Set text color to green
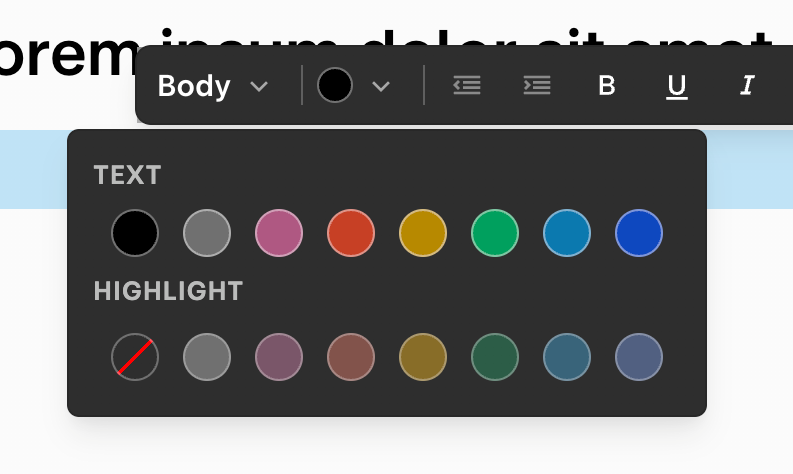Screen dimensions: 793x474 pos(495,233)
